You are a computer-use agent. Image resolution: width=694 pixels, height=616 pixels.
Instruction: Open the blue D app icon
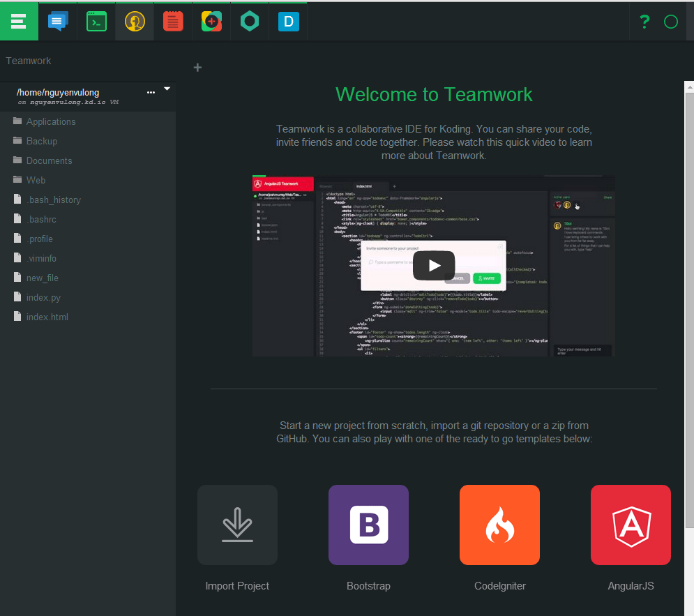[288, 22]
